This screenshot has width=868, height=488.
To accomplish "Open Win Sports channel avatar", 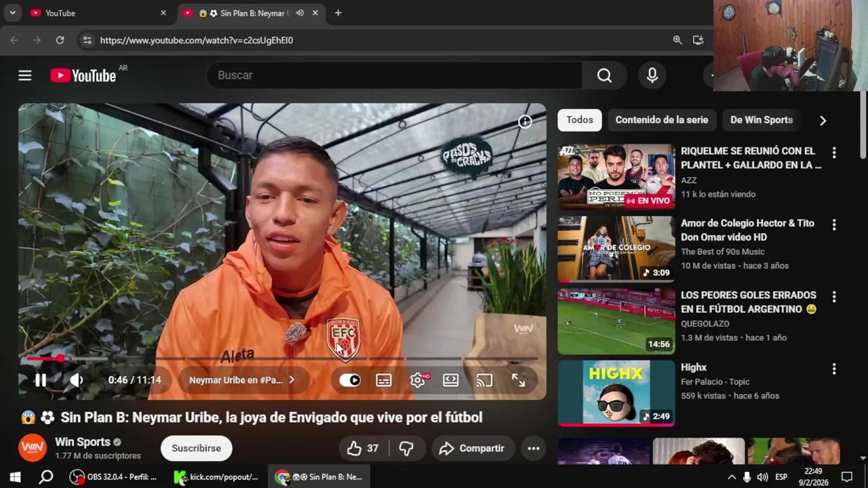I will point(33,447).
